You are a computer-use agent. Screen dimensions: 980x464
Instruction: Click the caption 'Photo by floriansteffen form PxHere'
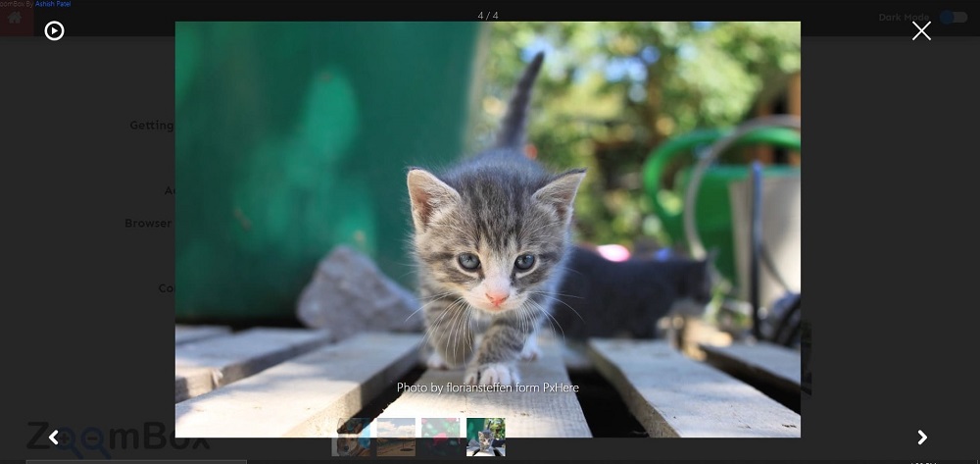coord(487,387)
